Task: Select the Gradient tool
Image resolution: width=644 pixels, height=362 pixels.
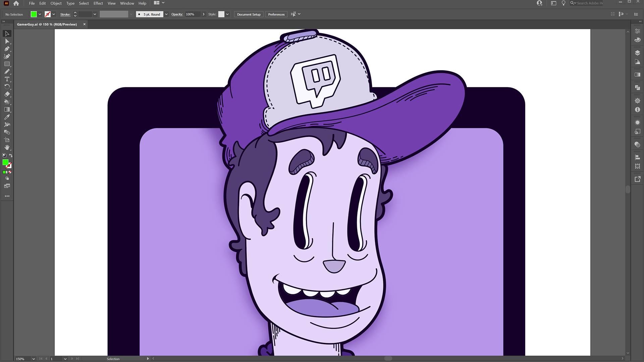Action: click(x=7, y=109)
